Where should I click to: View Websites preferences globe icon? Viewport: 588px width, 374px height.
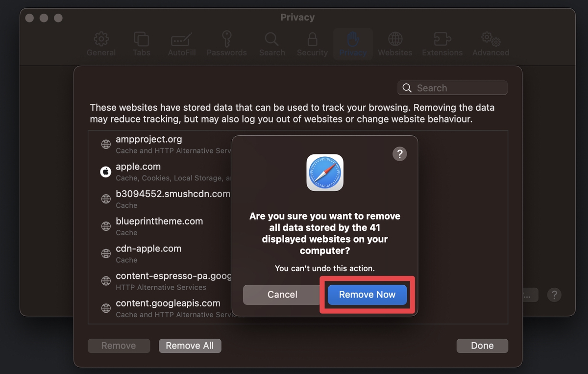(395, 44)
